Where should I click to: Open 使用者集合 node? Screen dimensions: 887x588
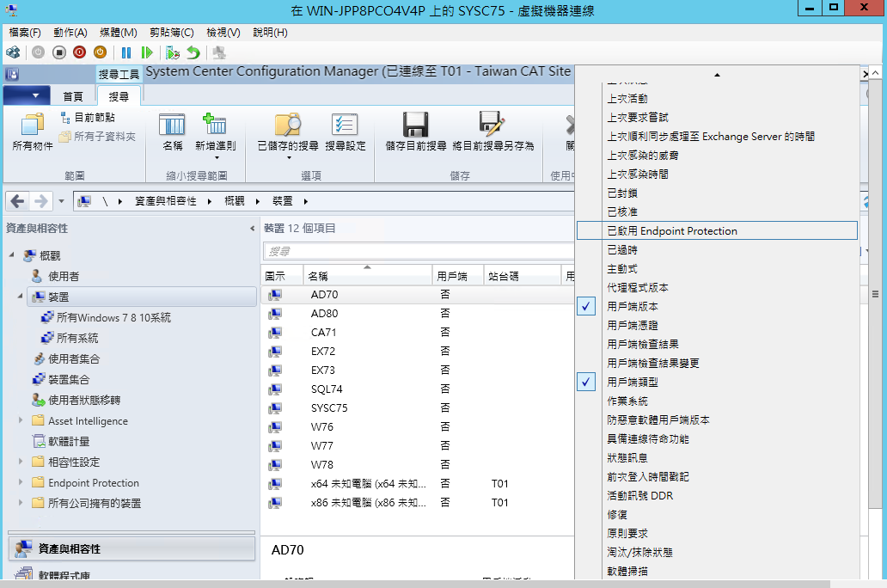click(x=74, y=358)
